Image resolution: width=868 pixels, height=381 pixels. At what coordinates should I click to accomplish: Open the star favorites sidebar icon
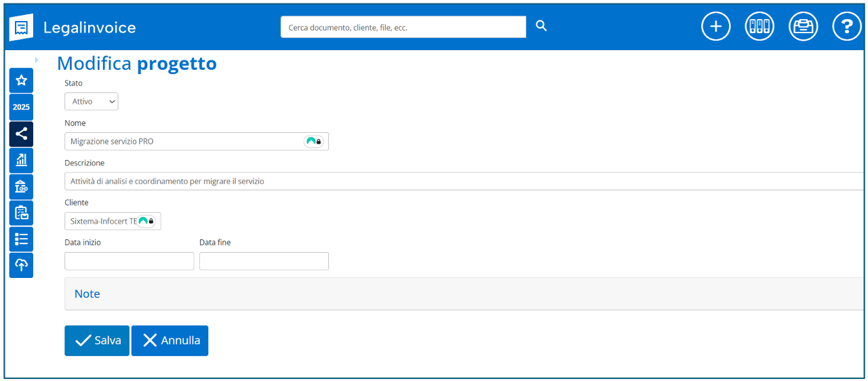click(21, 81)
